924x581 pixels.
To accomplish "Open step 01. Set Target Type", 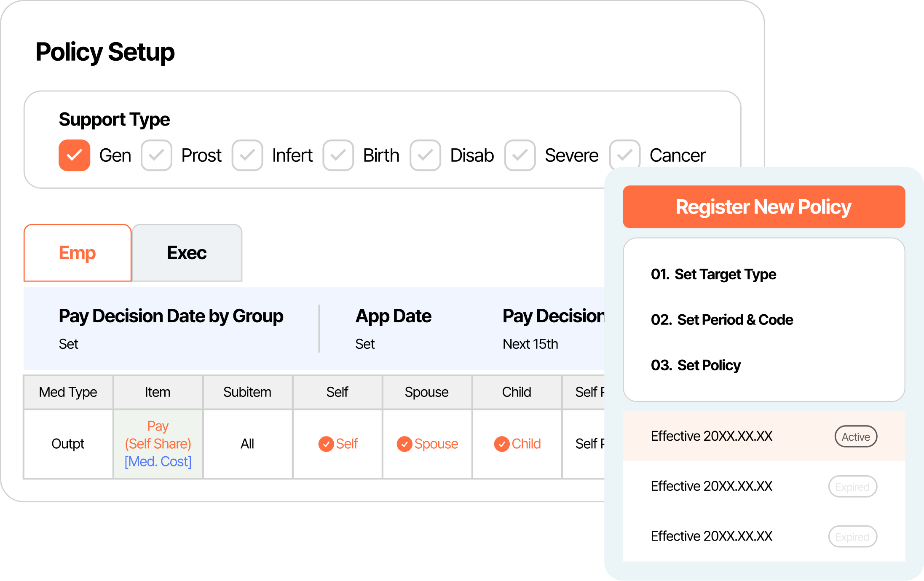I will pyautogui.click(x=713, y=274).
